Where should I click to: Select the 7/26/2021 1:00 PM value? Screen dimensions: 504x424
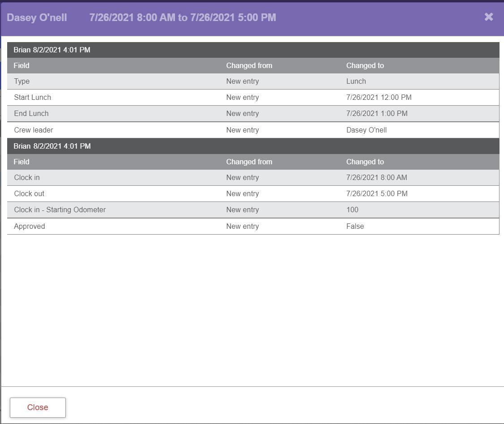376,114
